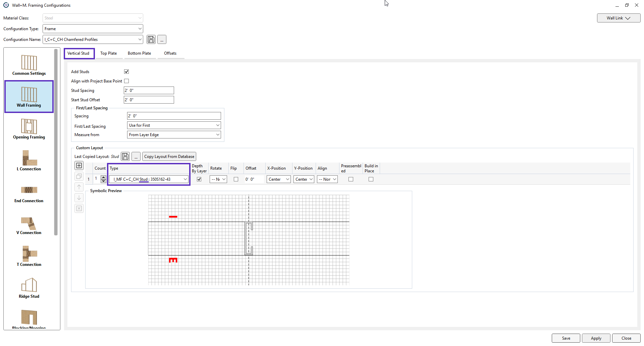Switch to the Top Plate tab
This screenshot has height=346, width=644.
point(108,53)
